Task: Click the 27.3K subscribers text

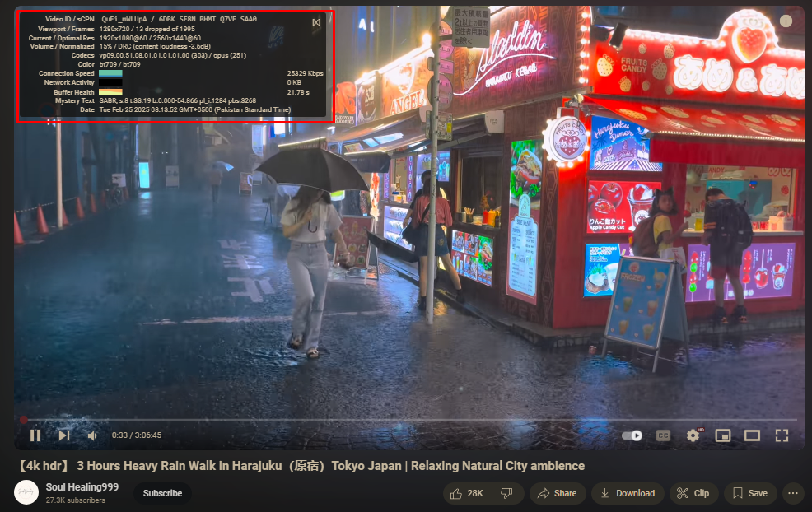Action: point(76,500)
